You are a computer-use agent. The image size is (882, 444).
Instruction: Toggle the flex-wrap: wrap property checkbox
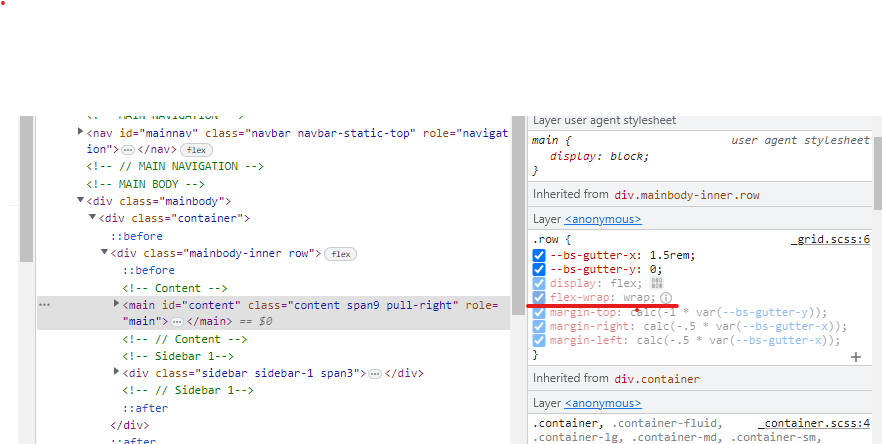click(x=539, y=298)
